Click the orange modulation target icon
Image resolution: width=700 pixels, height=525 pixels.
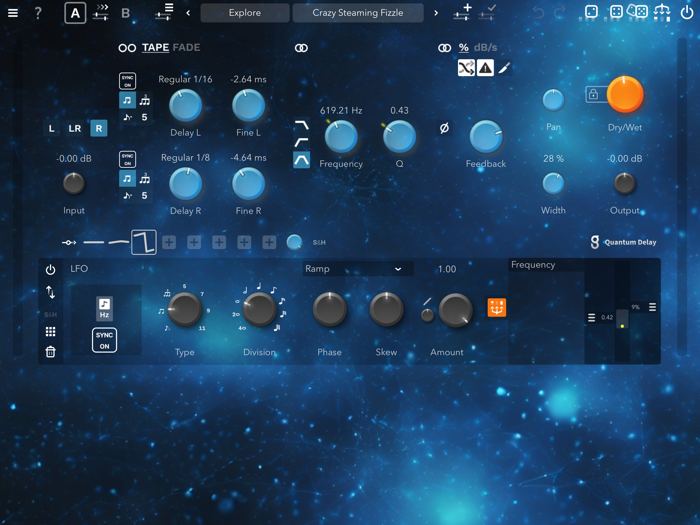(x=497, y=308)
